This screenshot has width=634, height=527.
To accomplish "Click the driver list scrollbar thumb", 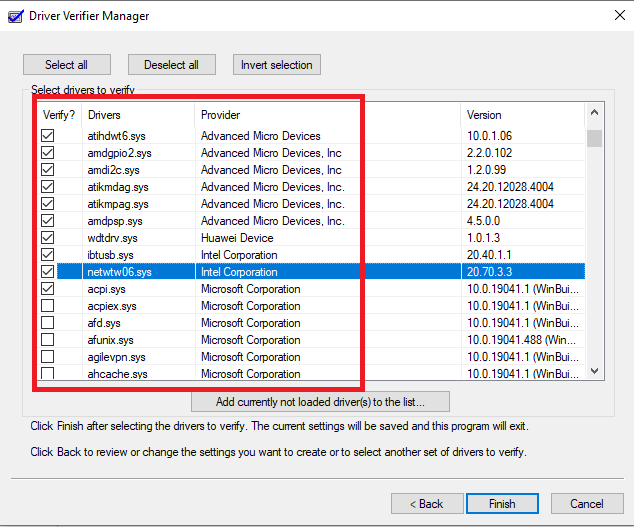I will 594,138.
